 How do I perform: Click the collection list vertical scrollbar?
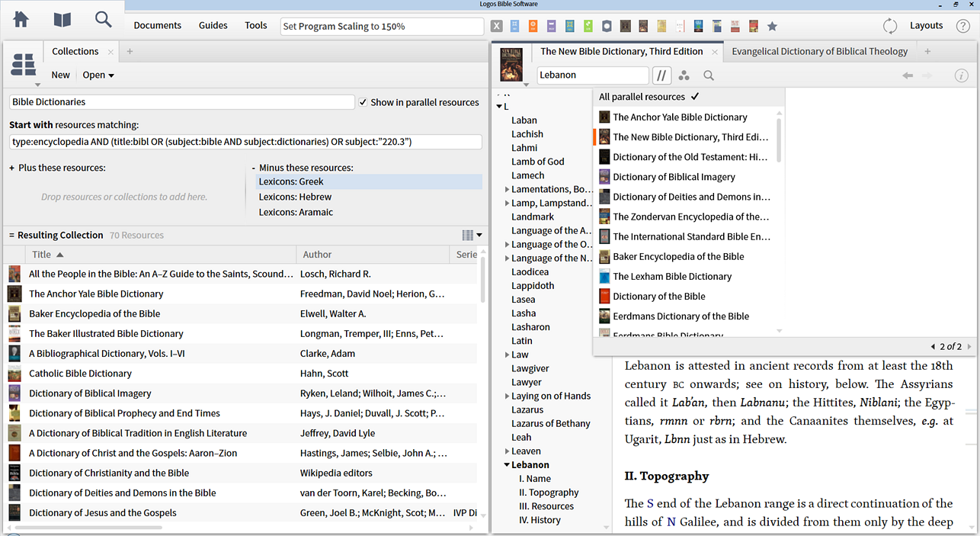click(x=482, y=281)
